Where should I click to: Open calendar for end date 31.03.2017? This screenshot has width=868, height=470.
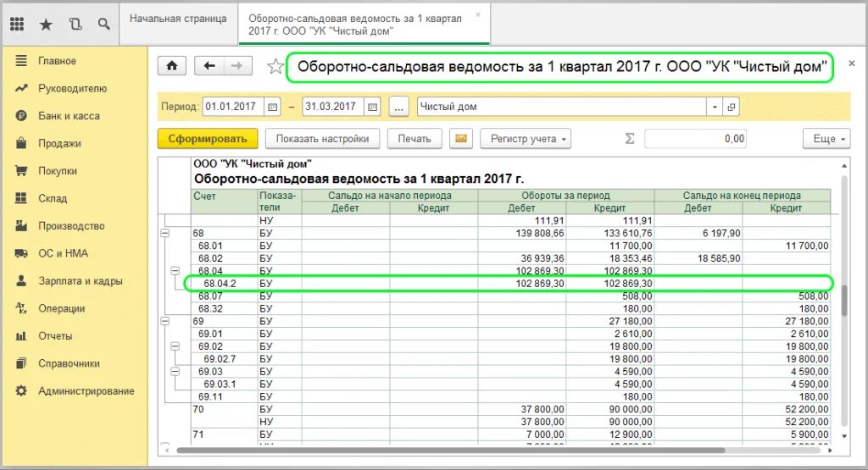coord(373,107)
